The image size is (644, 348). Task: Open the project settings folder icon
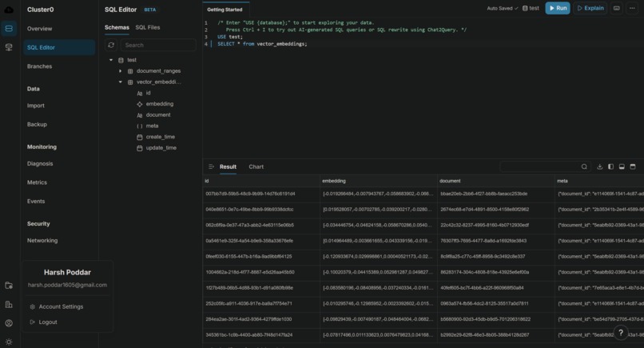9,286
